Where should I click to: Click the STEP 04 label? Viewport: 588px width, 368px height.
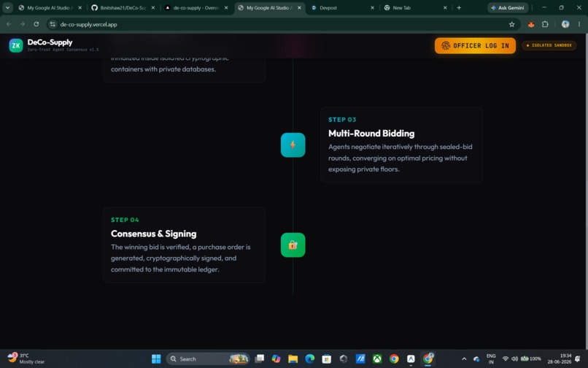pos(125,220)
